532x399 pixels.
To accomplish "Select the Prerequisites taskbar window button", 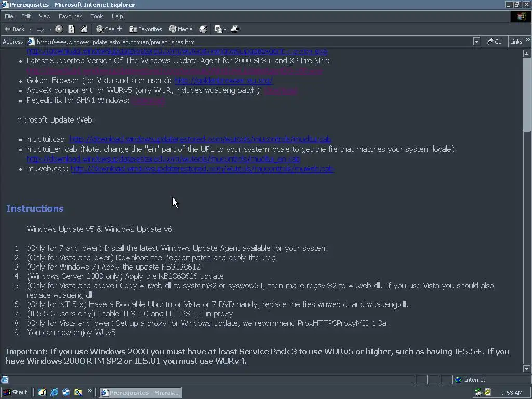I will pos(140,393).
